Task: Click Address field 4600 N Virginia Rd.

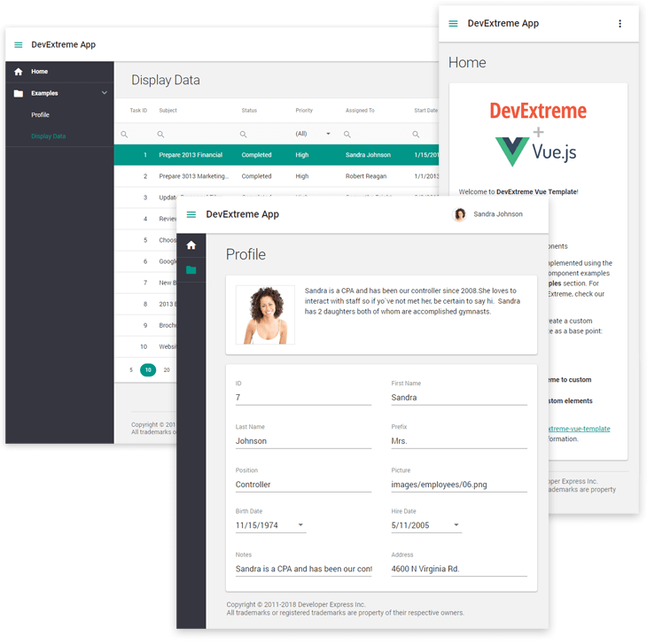Action: (459, 569)
